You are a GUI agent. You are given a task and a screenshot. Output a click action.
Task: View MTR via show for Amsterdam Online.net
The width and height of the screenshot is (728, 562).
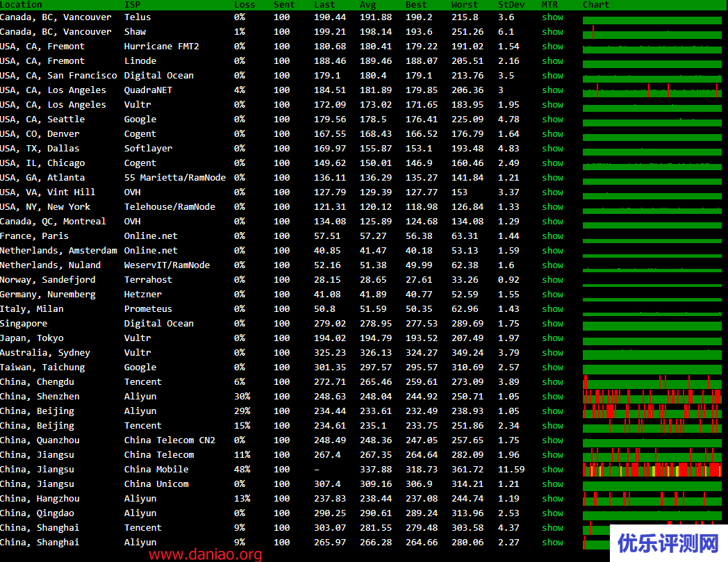(552, 250)
